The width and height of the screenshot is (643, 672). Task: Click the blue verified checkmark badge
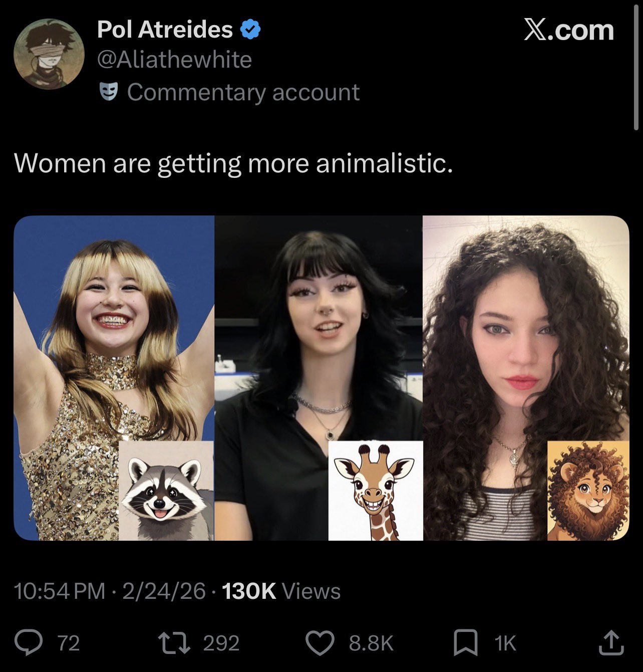click(x=250, y=30)
